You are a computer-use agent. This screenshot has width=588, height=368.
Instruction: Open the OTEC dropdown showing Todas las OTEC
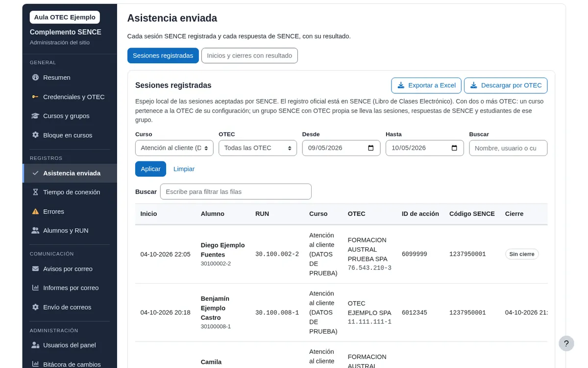pyautogui.click(x=258, y=148)
